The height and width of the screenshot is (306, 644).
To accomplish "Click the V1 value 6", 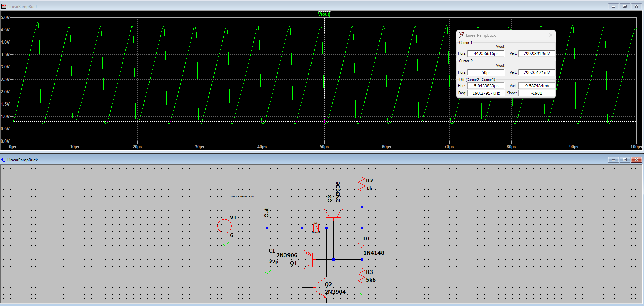I will coord(232,235).
